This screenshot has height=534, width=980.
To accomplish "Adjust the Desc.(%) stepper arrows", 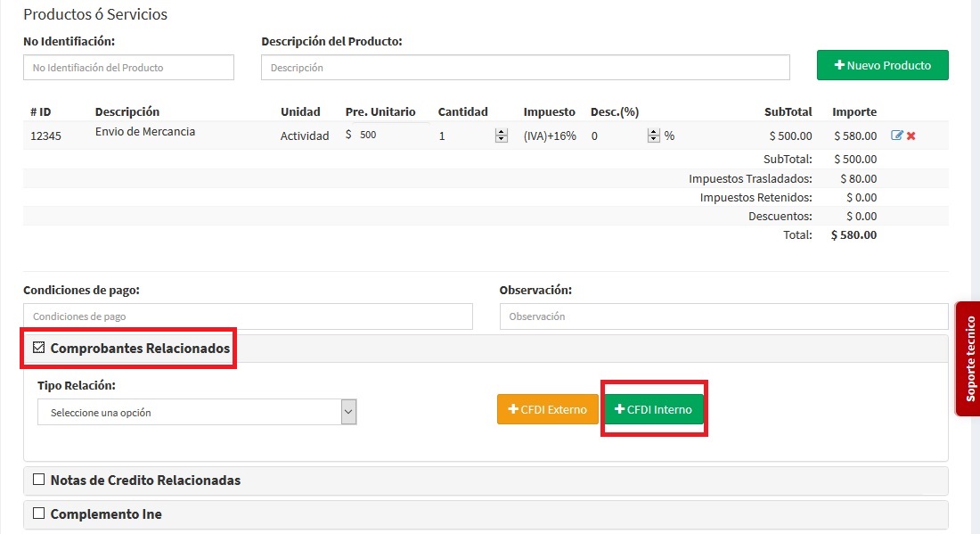I will [653, 136].
